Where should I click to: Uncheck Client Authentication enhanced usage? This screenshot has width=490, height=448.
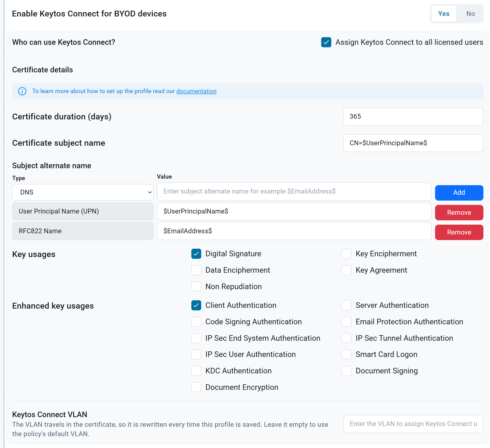point(196,305)
